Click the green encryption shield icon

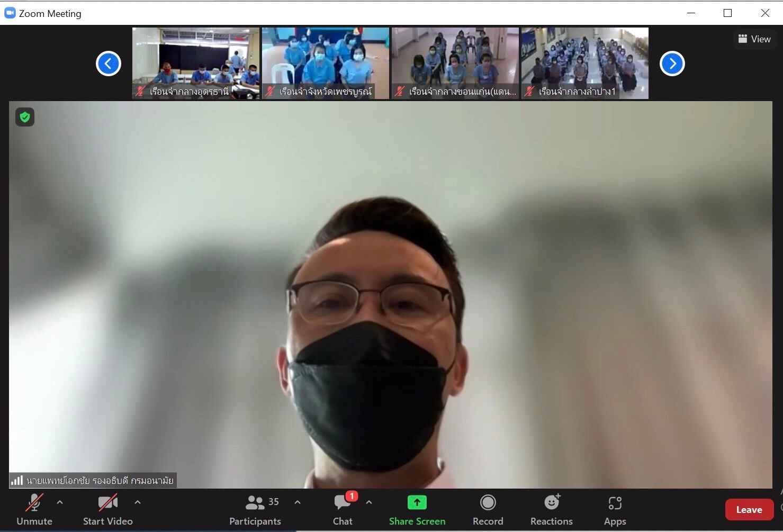pyautogui.click(x=25, y=117)
